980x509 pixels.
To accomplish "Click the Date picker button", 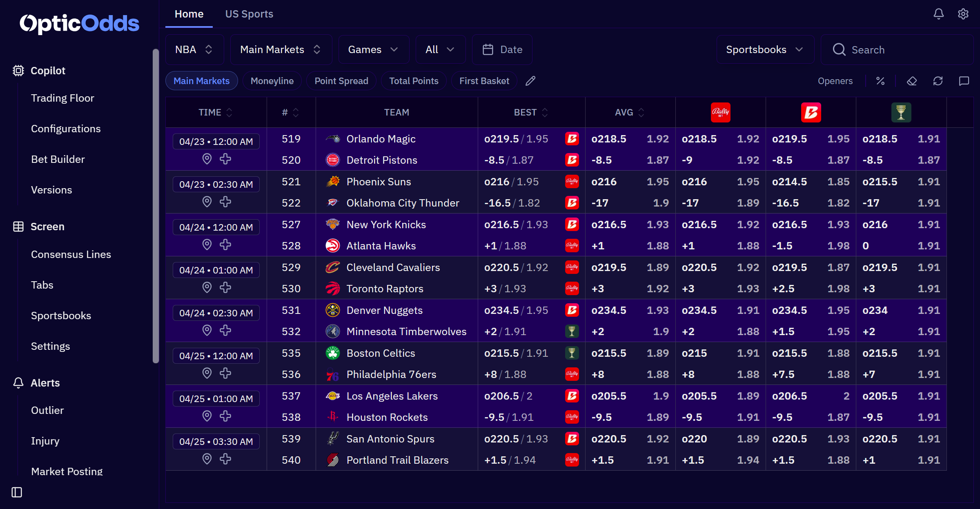I will click(502, 49).
